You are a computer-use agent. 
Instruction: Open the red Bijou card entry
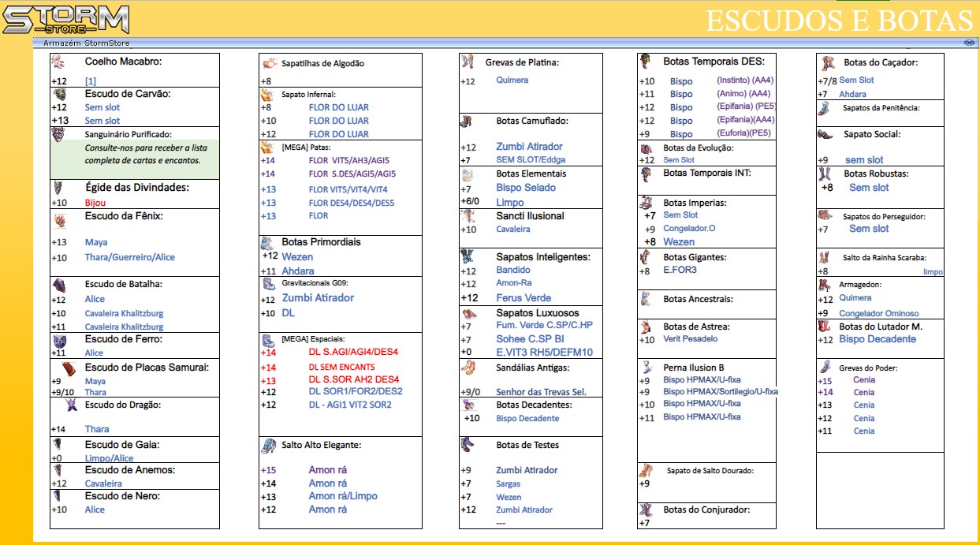tap(95, 203)
